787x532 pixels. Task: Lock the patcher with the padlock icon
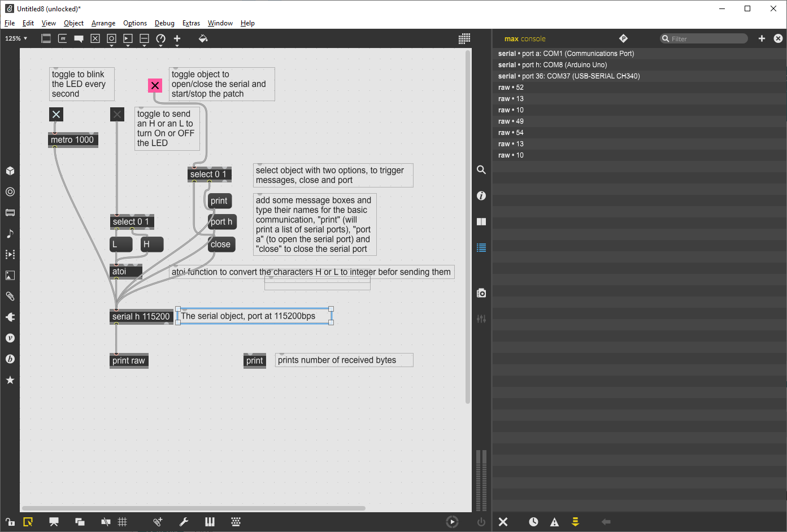pyautogui.click(x=9, y=522)
